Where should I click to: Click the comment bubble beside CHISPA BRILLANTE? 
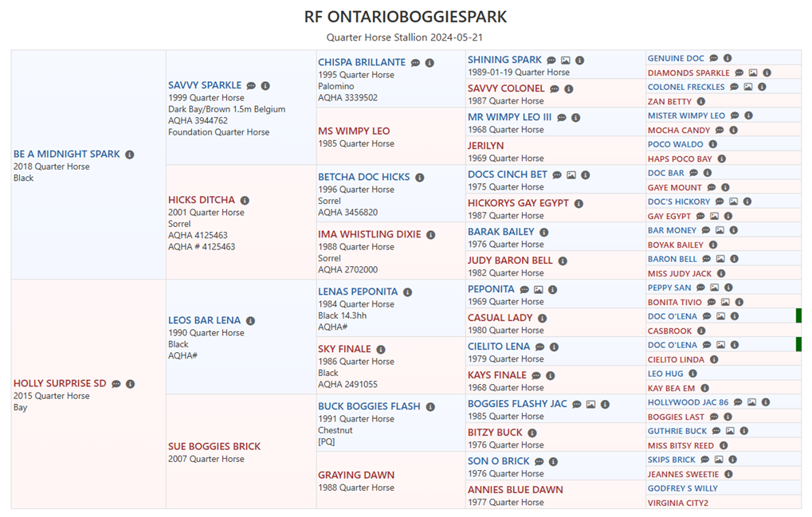pos(415,63)
